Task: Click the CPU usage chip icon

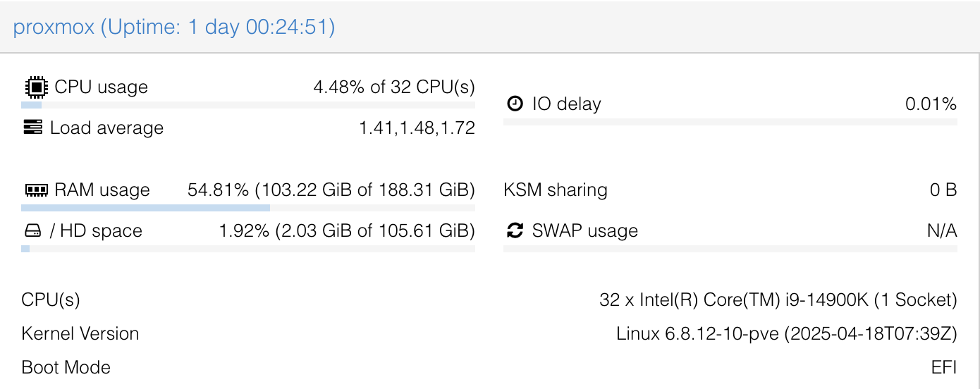Action: point(34,87)
